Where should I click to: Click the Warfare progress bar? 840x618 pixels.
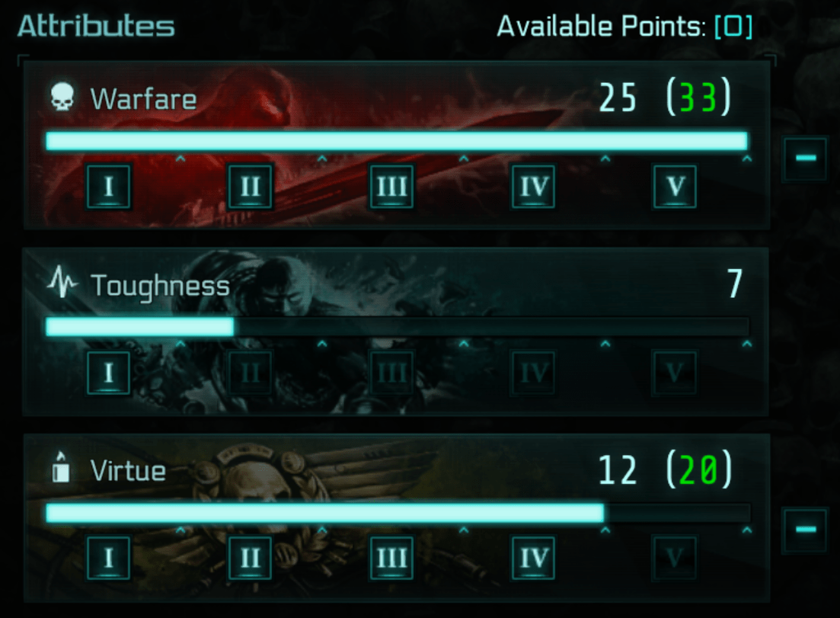(x=397, y=141)
